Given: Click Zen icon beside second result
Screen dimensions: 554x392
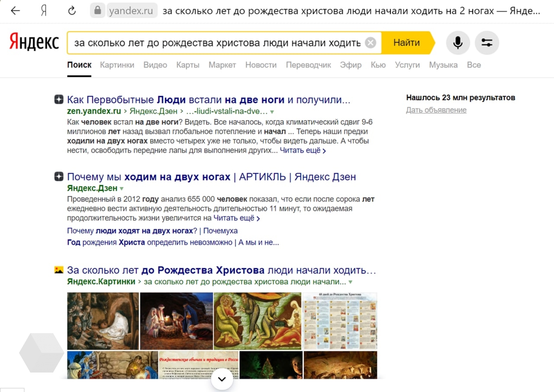Looking at the screenshot, I should click(x=59, y=177).
